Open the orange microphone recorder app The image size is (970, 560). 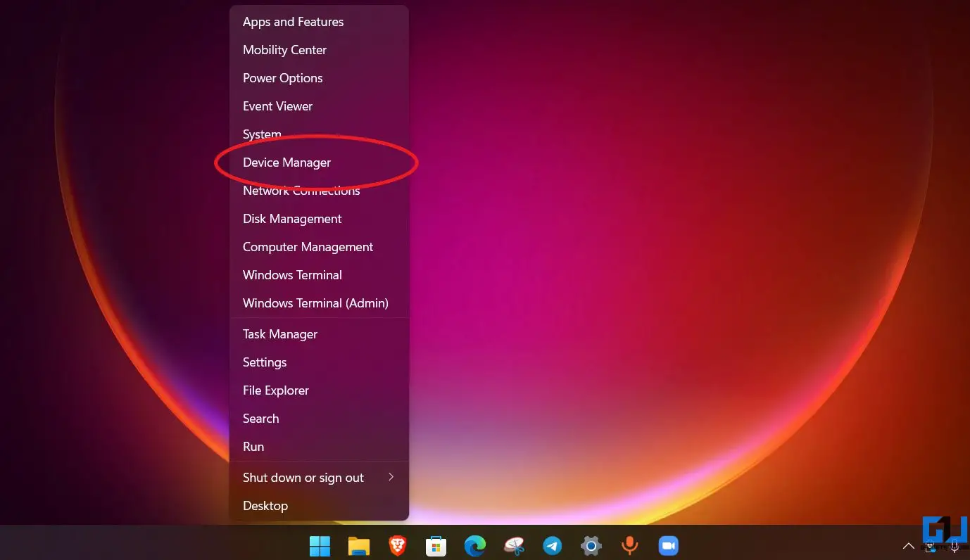click(629, 545)
